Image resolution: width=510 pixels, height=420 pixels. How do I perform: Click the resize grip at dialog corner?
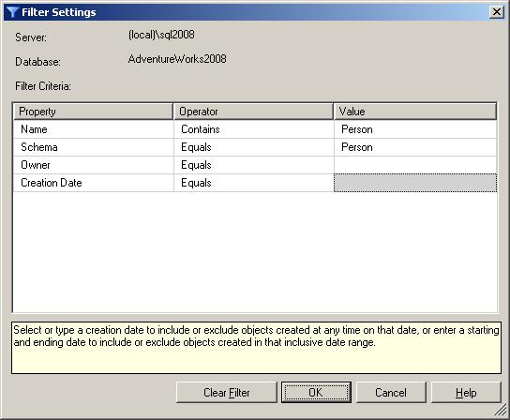tap(501, 411)
